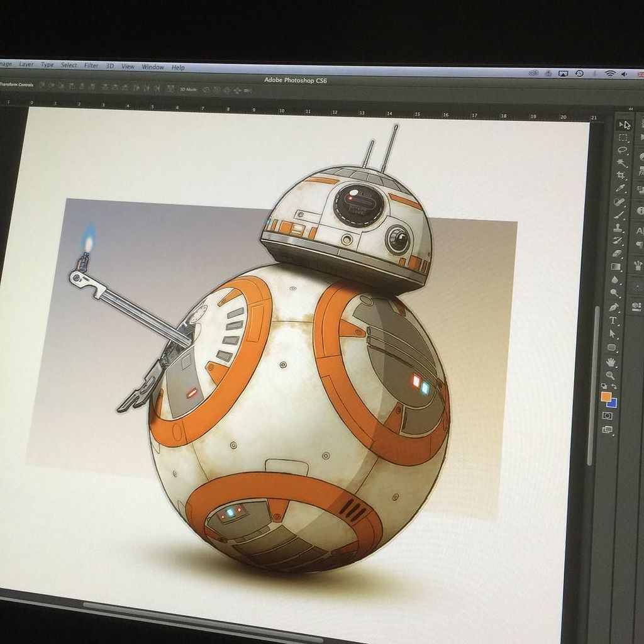Screen dimensions: 644x644
Task: Click the Wi-Fi status icon
Action: pyautogui.click(x=610, y=74)
